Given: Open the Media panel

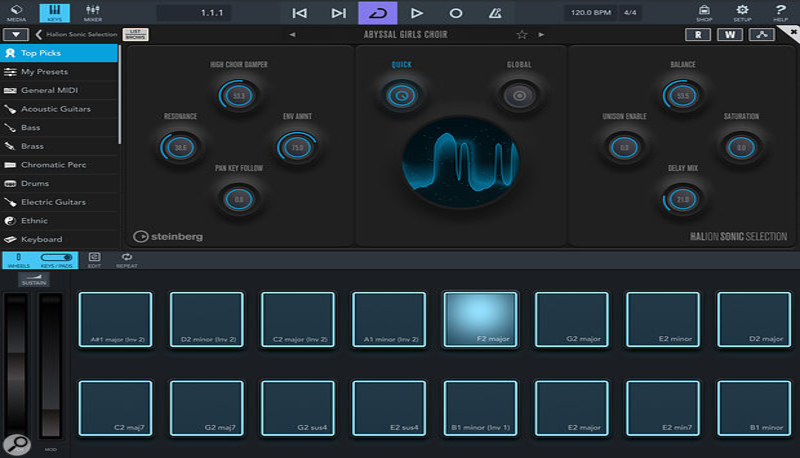Looking at the screenshot, I should 16,13.
